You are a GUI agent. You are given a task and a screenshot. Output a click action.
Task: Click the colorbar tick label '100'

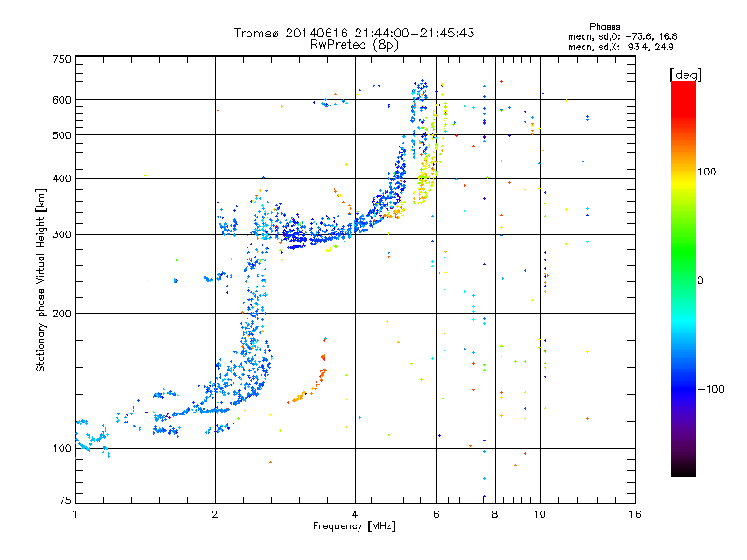[x=707, y=172]
